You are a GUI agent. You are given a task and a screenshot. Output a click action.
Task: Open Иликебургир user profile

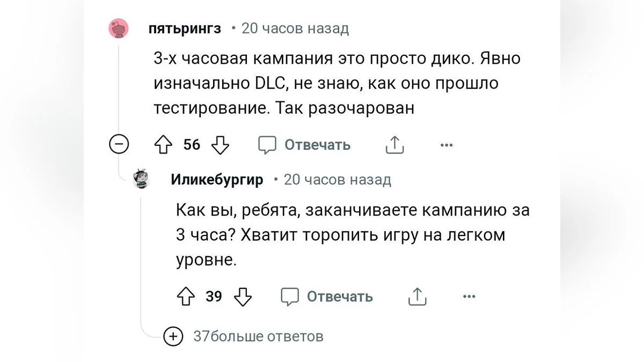[x=217, y=180]
